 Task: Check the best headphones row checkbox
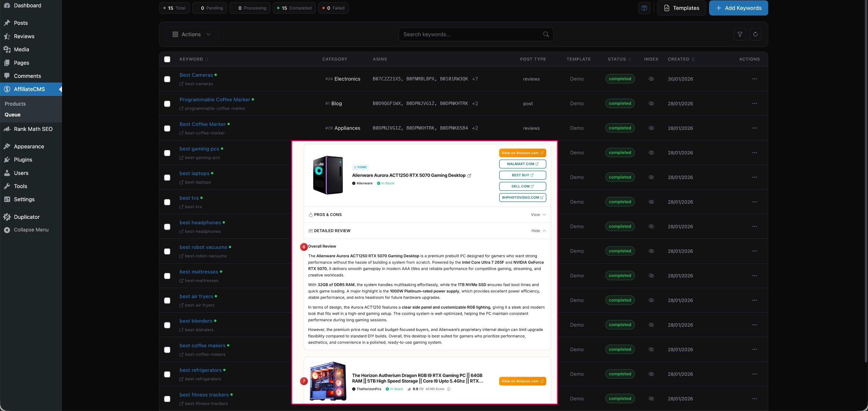click(167, 227)
